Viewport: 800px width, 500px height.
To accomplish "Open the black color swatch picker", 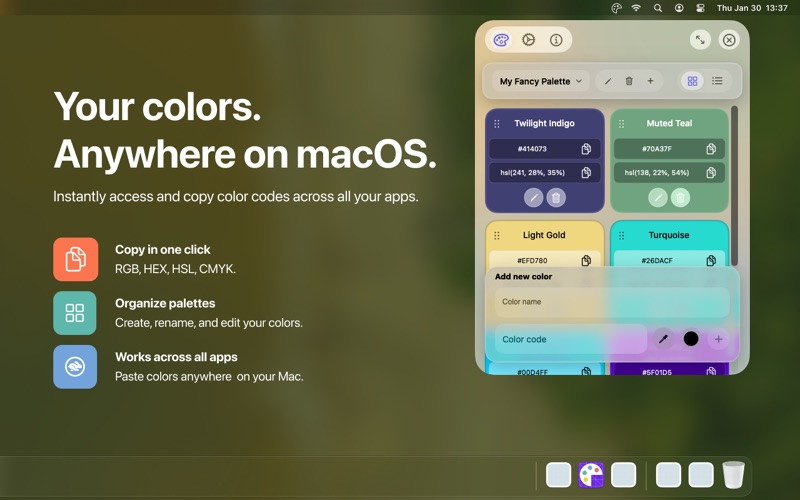I will 691,339.
